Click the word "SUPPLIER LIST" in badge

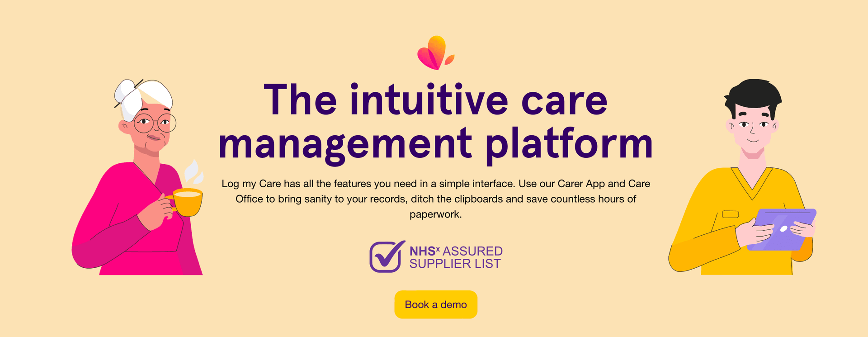[x=455, y=264]
